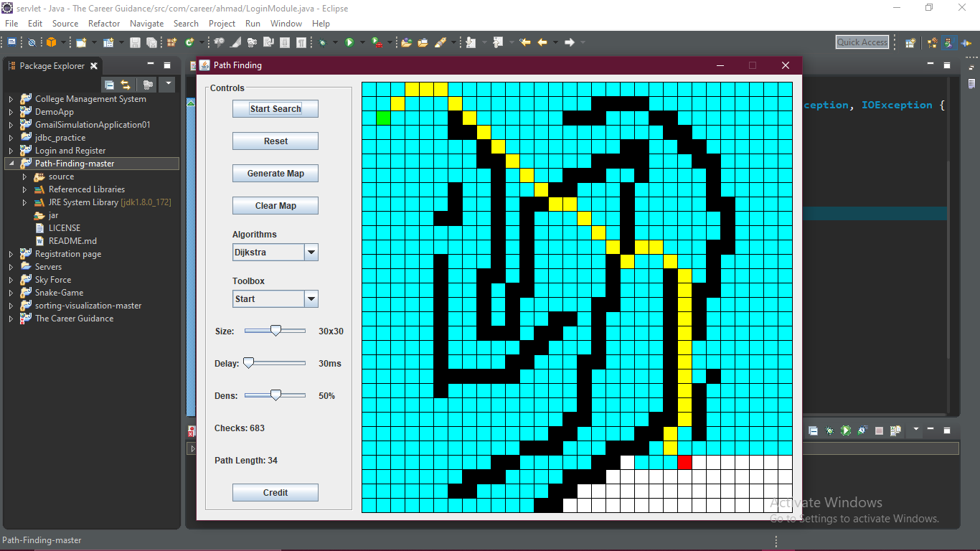Open the Algorithms dropdown showing Dijkstra

(275, 252)
